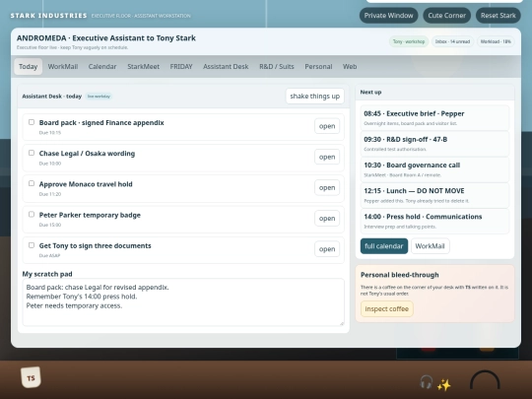Open the Get Tony to sign documents task

click(327, 249)
